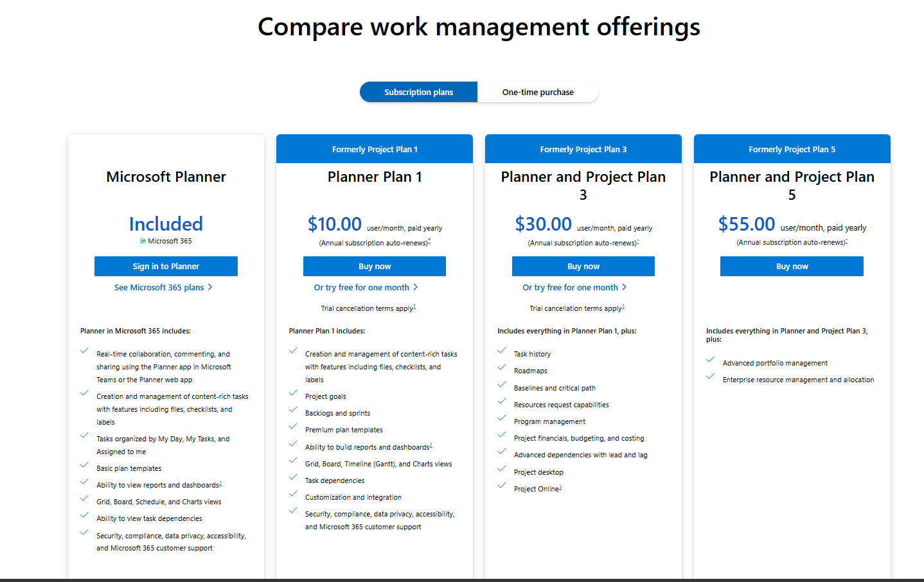Click 'Grid, Board, Timeline (Gantt), and Charts views'
The height and width of the screenshot is (582, 924).
pos(378,464)
